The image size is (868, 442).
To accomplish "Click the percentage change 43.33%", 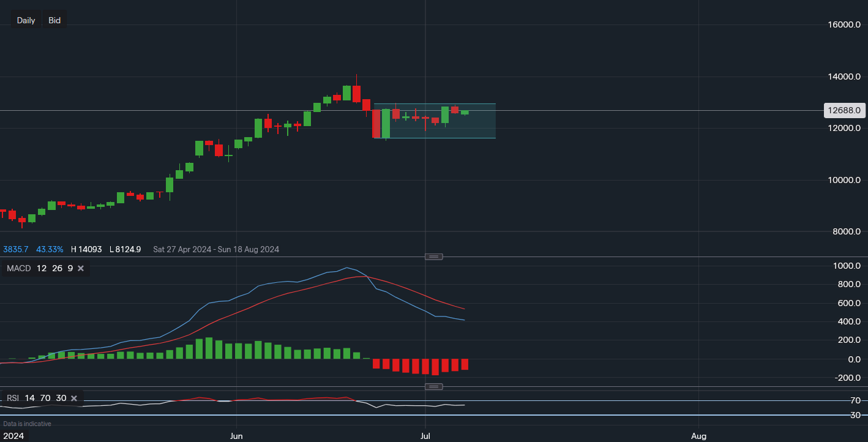I will (x=50, y=249).
